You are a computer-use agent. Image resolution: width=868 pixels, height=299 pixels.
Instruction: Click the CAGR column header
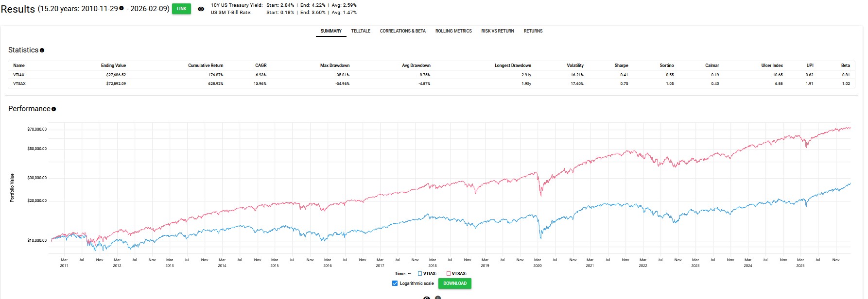(261, 66)
